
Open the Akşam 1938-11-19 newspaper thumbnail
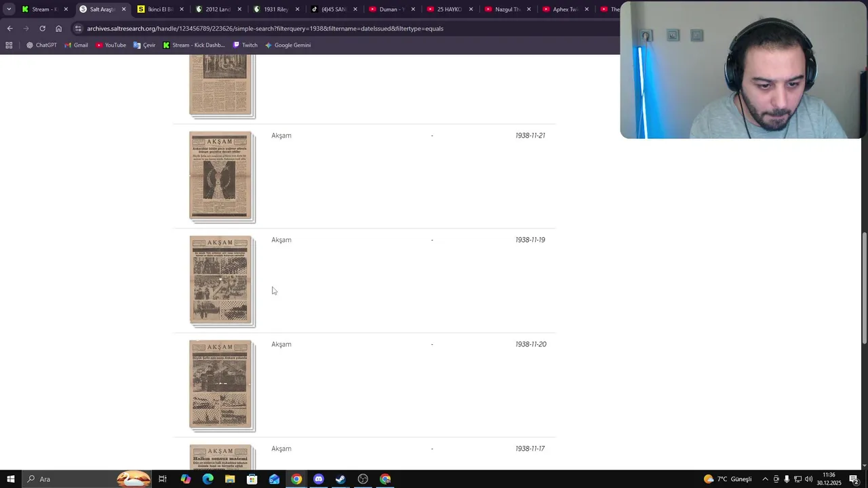click(x=222, y=281)
